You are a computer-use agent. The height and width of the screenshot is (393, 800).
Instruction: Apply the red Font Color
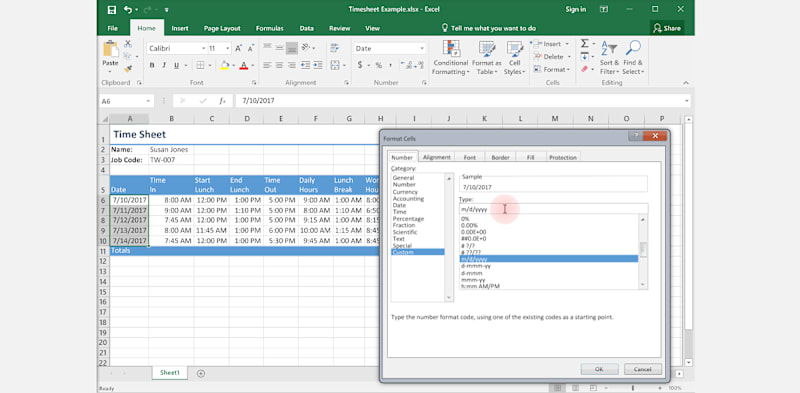click(x=244, y=65)
